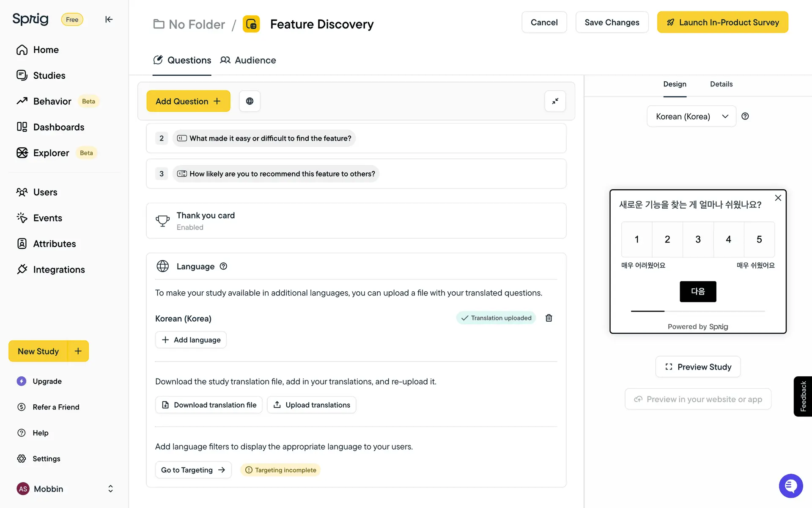Click the help icon next to Language heading

point(223,266)
